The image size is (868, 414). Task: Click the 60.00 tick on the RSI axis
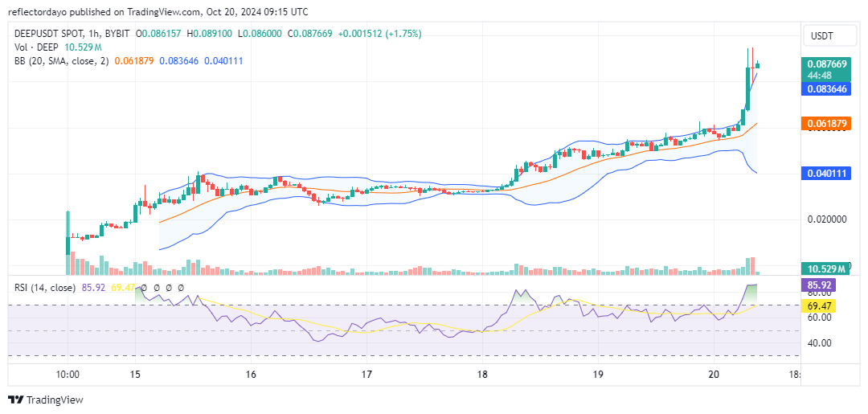click(819, 318)
